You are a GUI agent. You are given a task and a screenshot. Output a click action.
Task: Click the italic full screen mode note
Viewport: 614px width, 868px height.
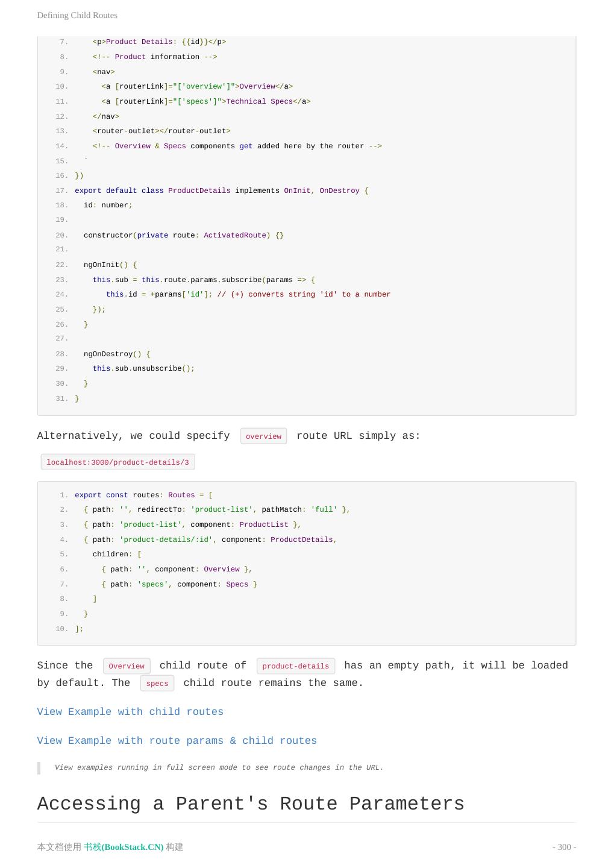(x=219, y=767)
